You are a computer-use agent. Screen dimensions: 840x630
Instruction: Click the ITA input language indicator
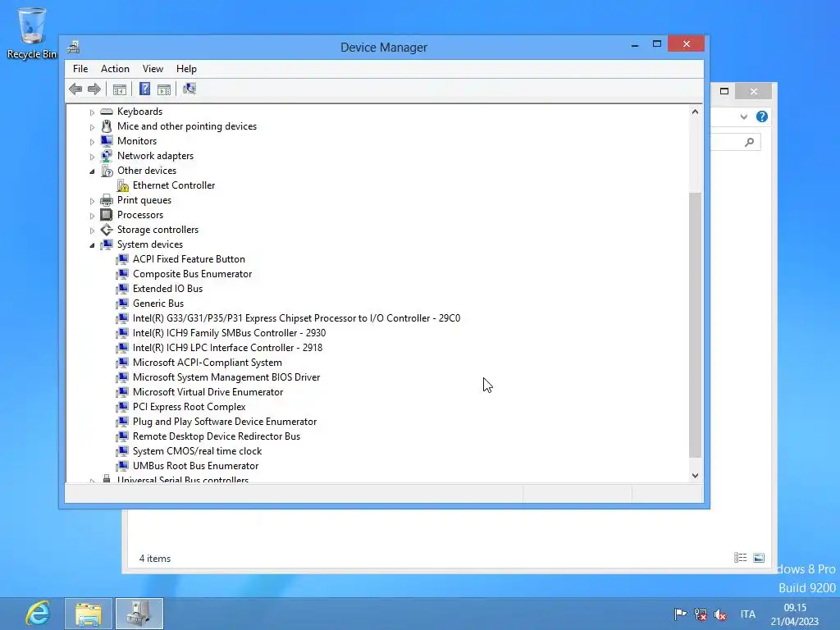pos(748,614)
